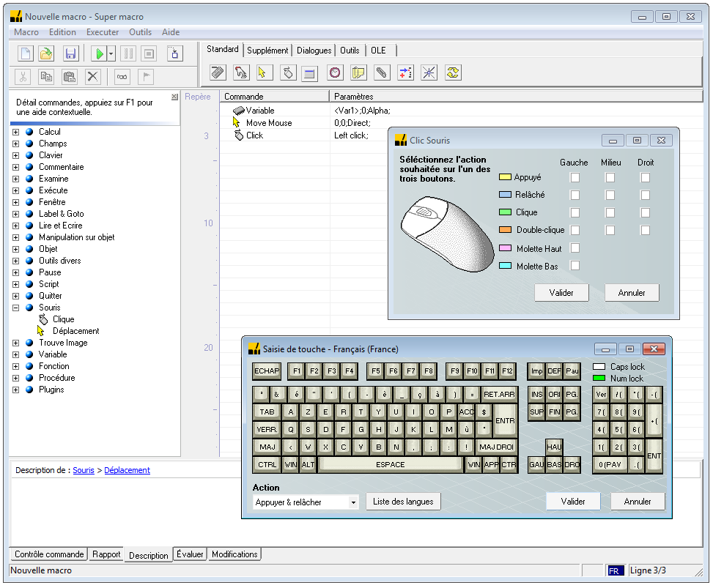Run the macro with the green play icon
713x588 pixels.
click(99, 53)
